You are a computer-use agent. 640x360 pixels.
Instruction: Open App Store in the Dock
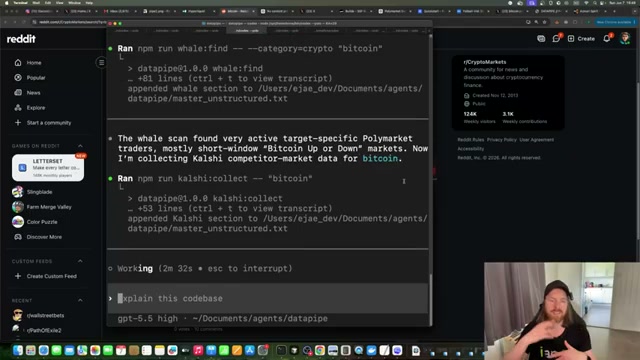pyautogui.click(x=249, y=350)
